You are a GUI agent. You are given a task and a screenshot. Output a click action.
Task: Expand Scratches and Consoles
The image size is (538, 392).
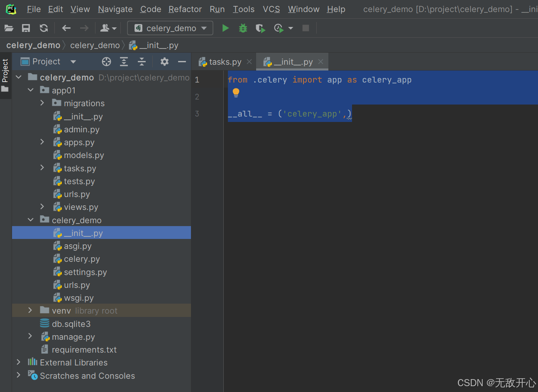(18, 375)
